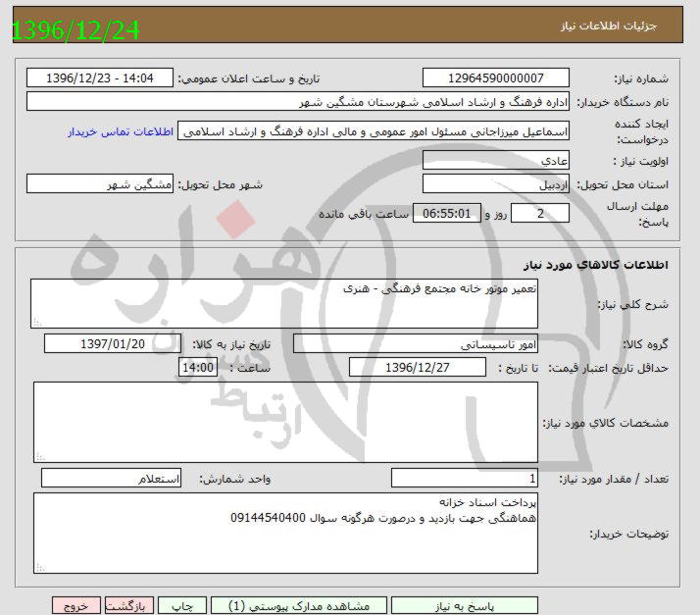Click the تاریخ و ساعت اعلان عمومی label
The width and height of the screenshot is (700, 615).
[249, 78]
